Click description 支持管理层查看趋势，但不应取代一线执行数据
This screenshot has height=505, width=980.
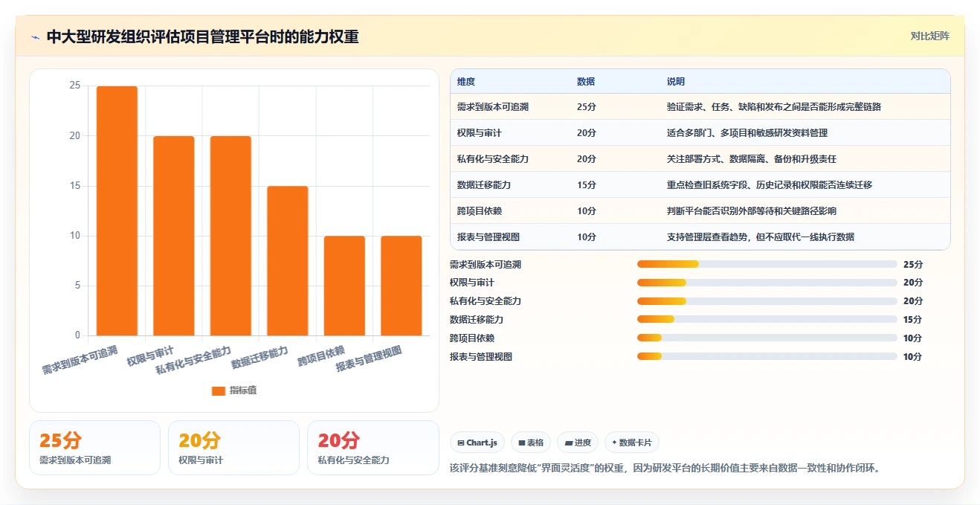(x=761, y=237)
